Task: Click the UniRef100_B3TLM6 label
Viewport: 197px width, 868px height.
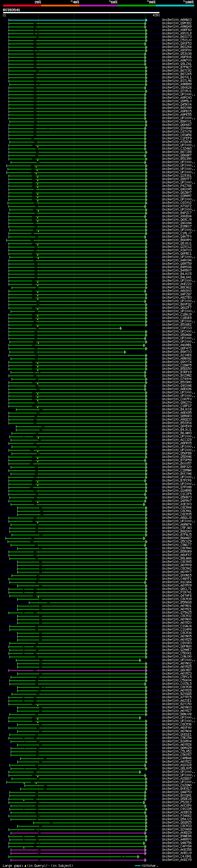Action: (177, 81)
